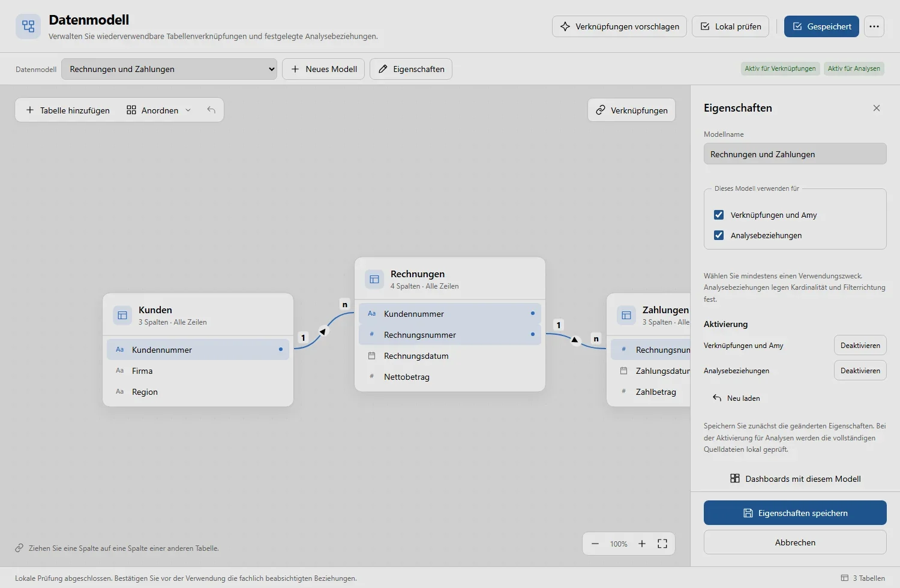
Task: Click the undo arrow in canvas toolbar
Action: point(211,110)
